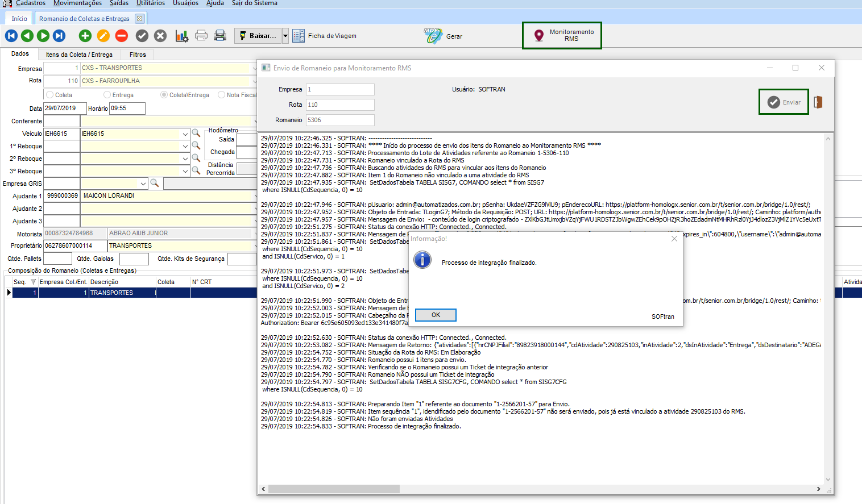Click the Qtde. Pallets input field
The height and width of the screenshot is (504, 862).
point(57,259)
